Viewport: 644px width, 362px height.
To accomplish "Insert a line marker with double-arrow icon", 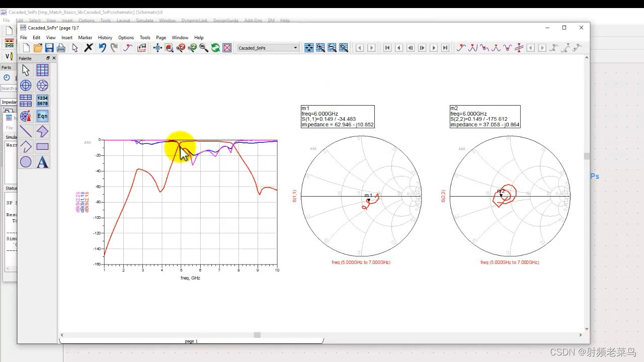I will point(519,48).
